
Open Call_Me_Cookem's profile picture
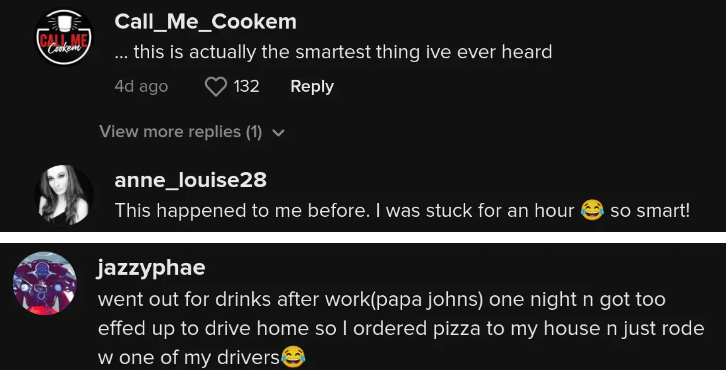click(x=64, y=37)
